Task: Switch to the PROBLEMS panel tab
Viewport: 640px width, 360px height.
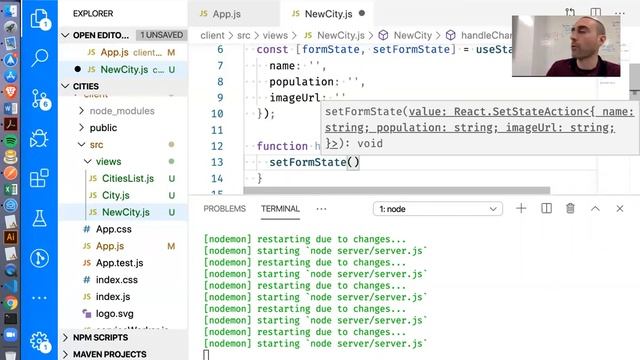Action: 224,209
